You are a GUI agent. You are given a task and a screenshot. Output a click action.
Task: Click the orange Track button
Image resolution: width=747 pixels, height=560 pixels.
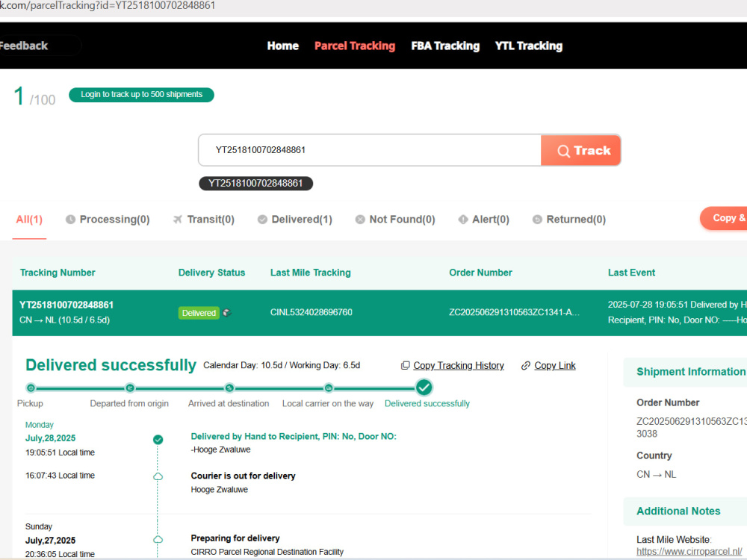click(x=580, y=151)
